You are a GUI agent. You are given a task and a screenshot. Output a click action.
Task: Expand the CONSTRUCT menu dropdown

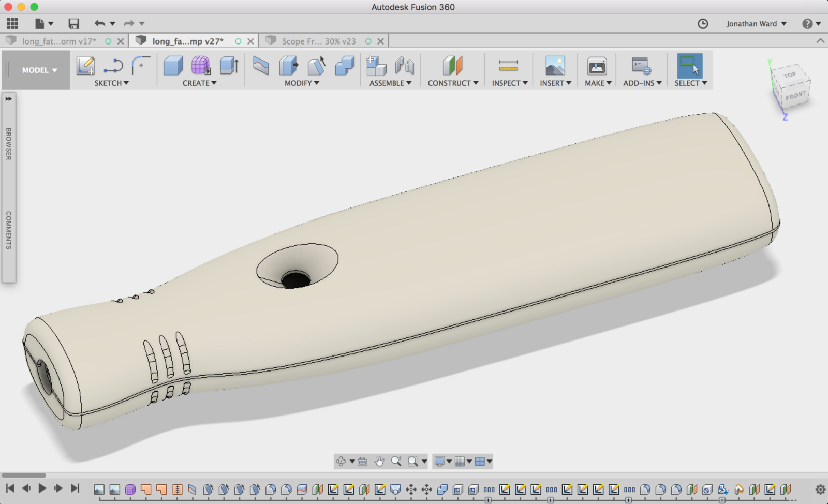[x=452, y=83]
